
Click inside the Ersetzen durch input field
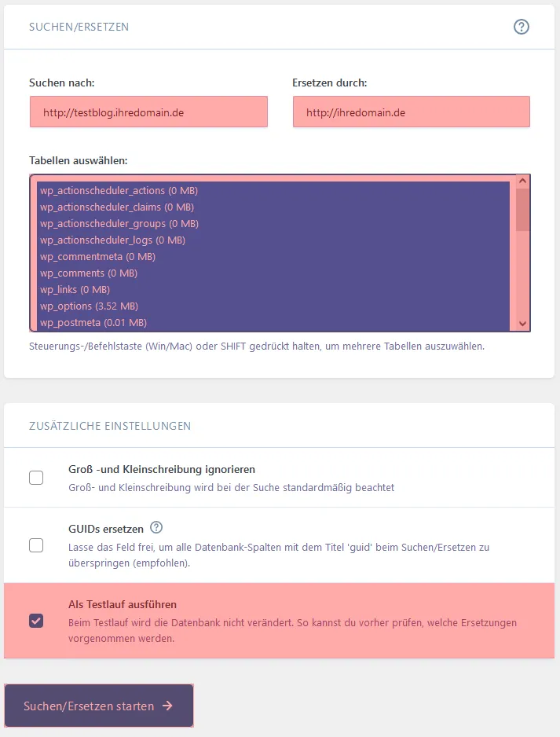tap(411, 112)
